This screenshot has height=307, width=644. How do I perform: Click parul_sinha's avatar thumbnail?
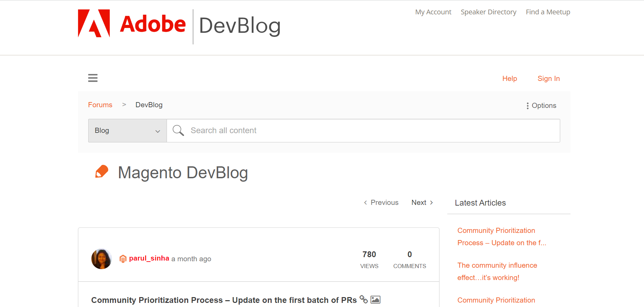(101, 259)
